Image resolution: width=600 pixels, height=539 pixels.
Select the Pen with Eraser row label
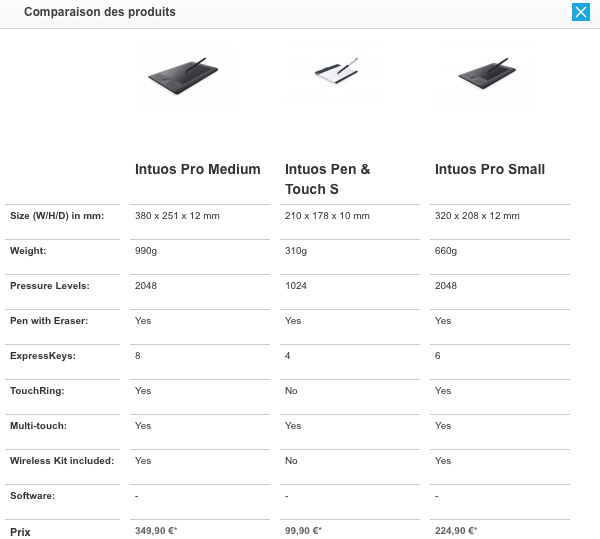click(x=49, y=321)
